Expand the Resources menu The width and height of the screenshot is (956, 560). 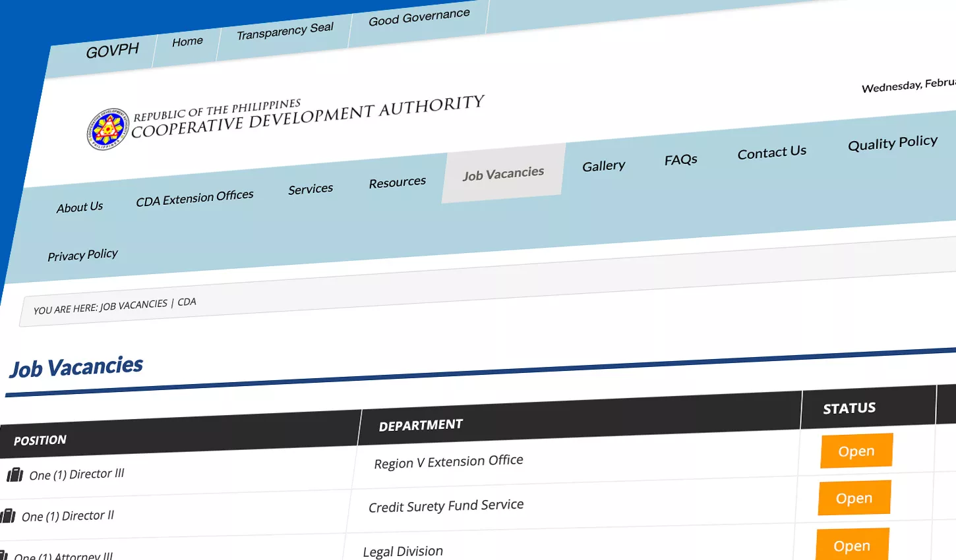tap(396, 181)
